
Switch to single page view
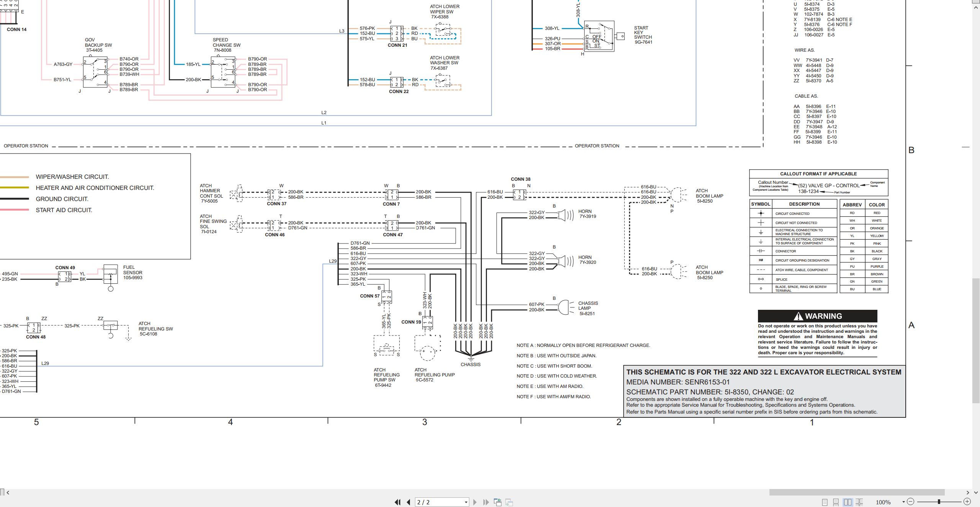click(825, 502)
